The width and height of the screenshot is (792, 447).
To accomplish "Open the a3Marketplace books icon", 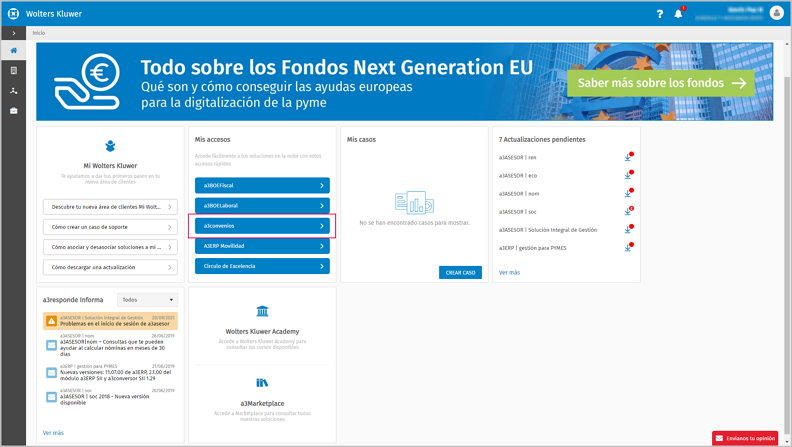I will [x=262, y=383].
